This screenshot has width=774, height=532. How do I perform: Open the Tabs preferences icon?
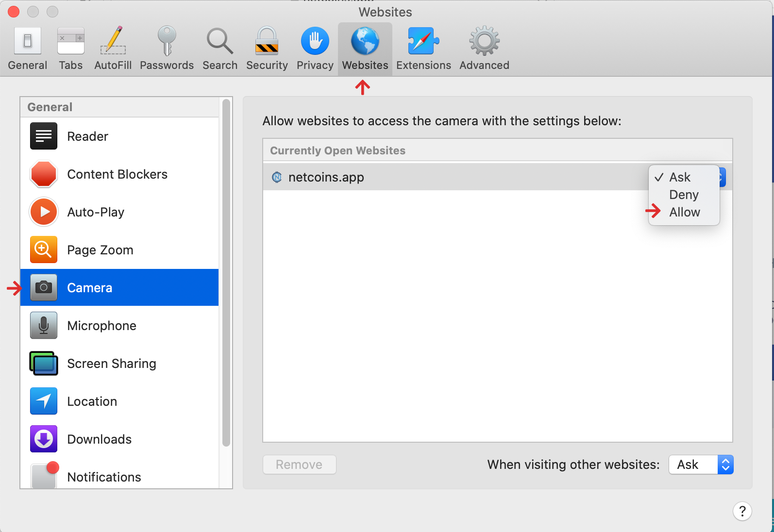pos(71,41)
